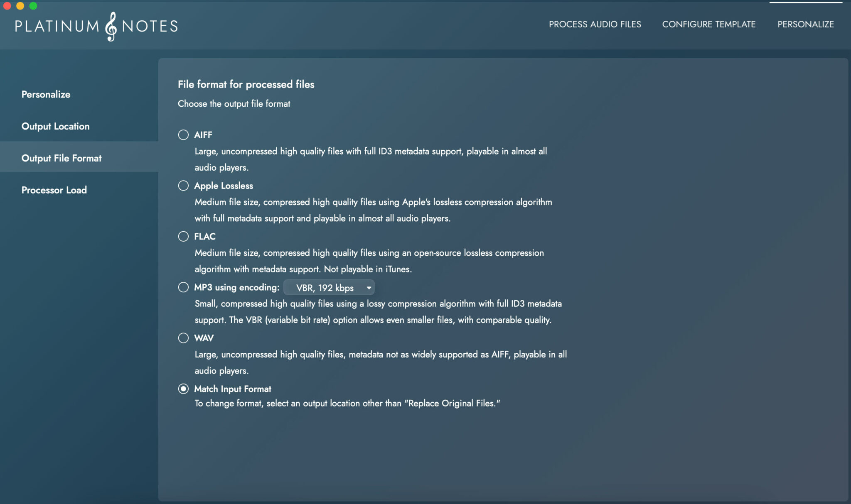The width and height of the screenshot is (851, 504).
Task: Select the Apple Lossless format
Action: pos(183,186)
